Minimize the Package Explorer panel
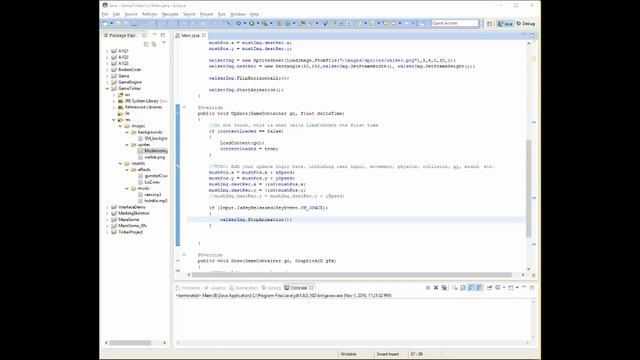Viewport: 640px width, 360px height. coord(155,35)
